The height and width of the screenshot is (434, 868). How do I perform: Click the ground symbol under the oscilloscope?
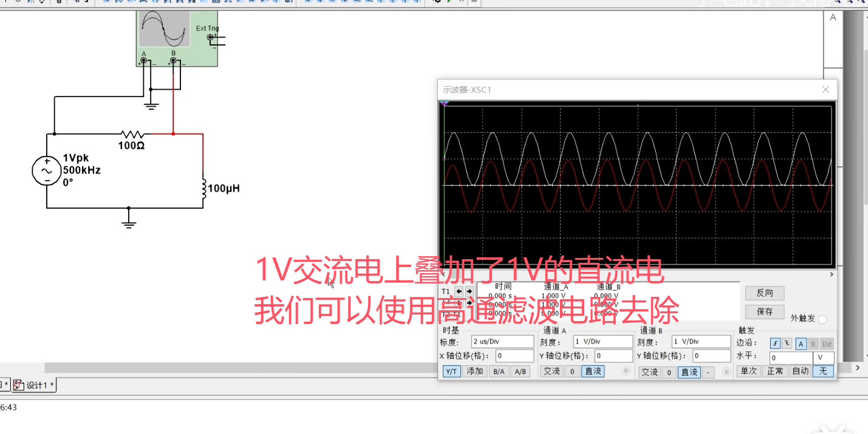tap(151, 104)
